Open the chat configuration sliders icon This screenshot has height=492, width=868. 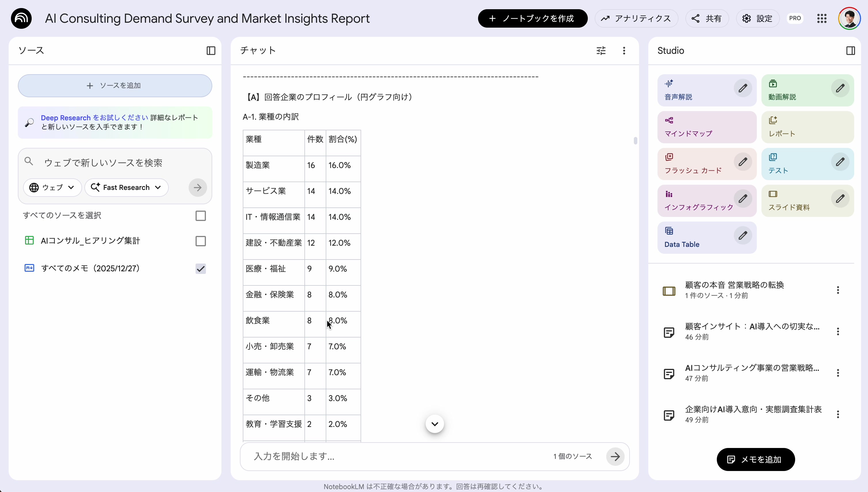click(601, 50)
